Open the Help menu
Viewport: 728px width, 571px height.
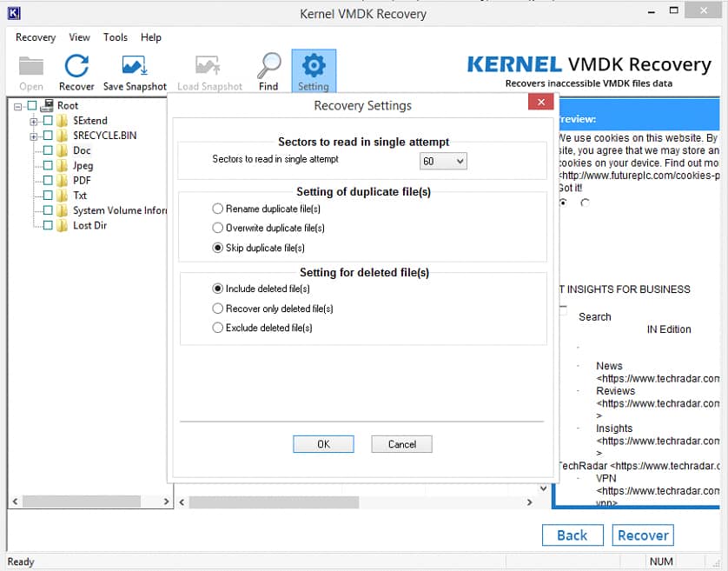coord(151,37)
